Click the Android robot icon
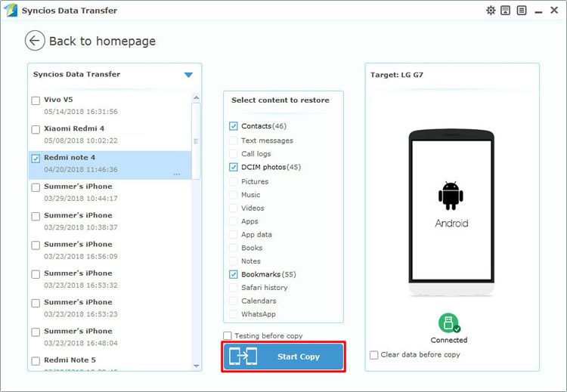 pyautogui.click(x=451, y=196)
